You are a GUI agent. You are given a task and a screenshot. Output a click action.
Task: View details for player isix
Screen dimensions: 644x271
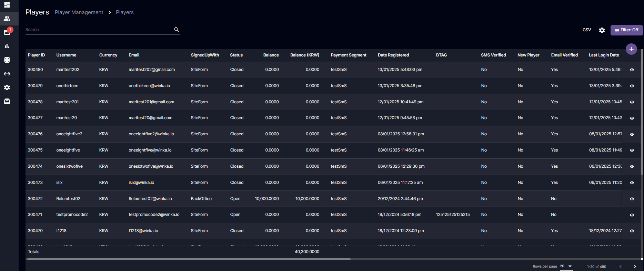632,183
